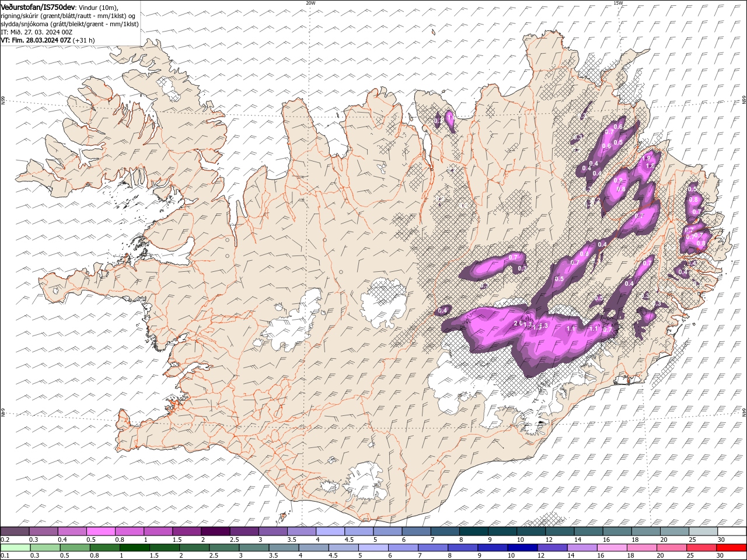Pick light gray upper swatch between 25 and 30
Image resolution: width=747 pixels, height=560 pixels.
(x=703, y=531)
